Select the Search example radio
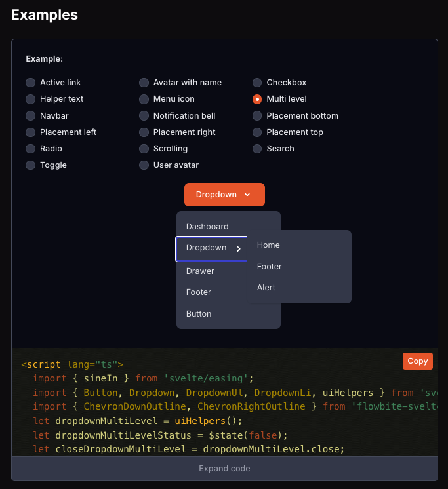 point(257,149)
